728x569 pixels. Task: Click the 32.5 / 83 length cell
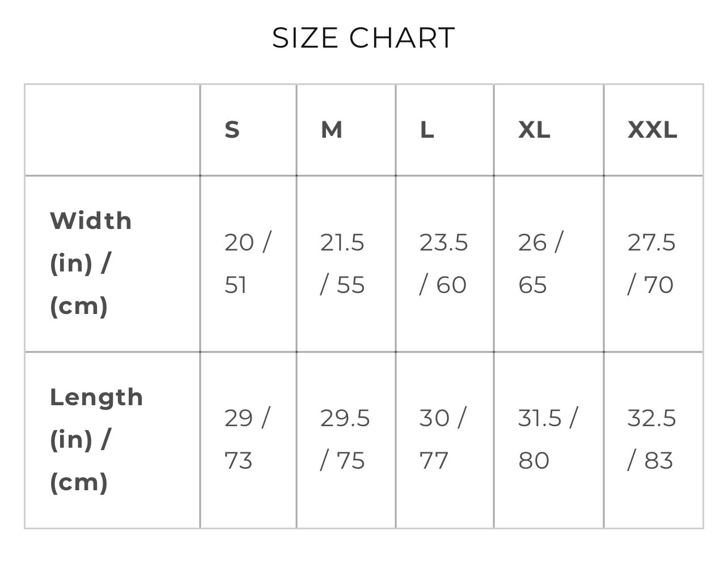(x=651, y=439)
